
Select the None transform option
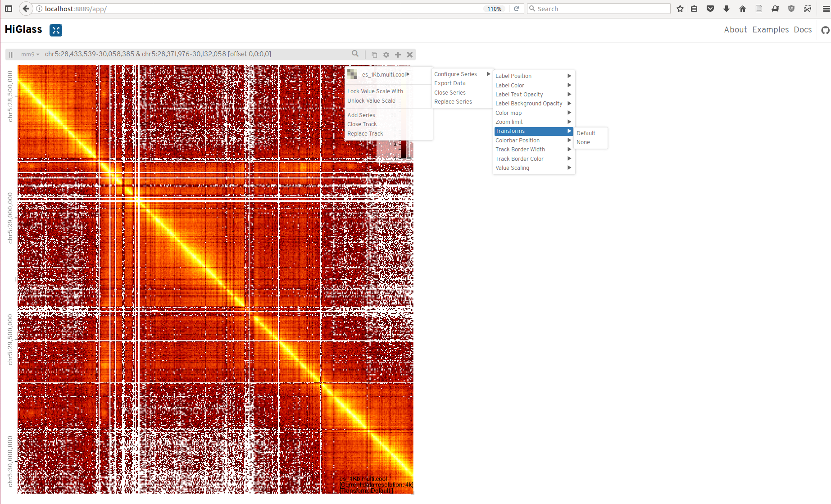coord(584,142)
